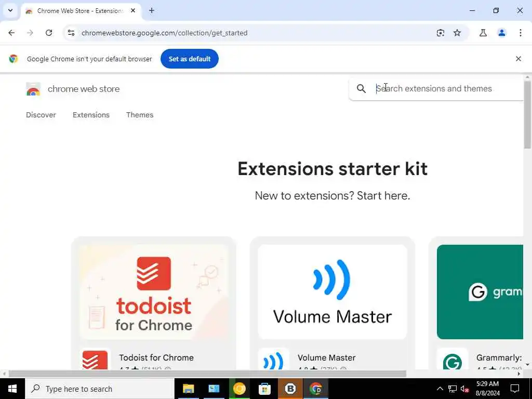Open Chrome Labs flask icon
The width and height of the screenshot is (532, 399).
483,33
